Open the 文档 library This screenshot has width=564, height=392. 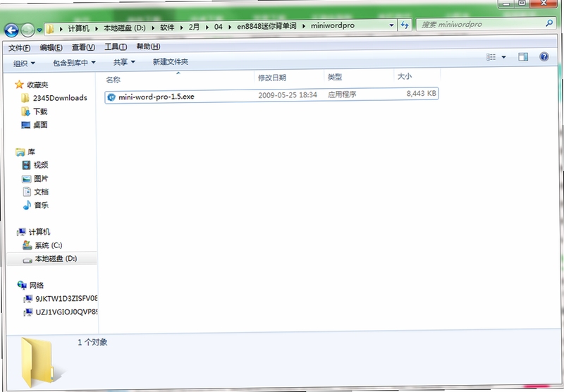41,192
